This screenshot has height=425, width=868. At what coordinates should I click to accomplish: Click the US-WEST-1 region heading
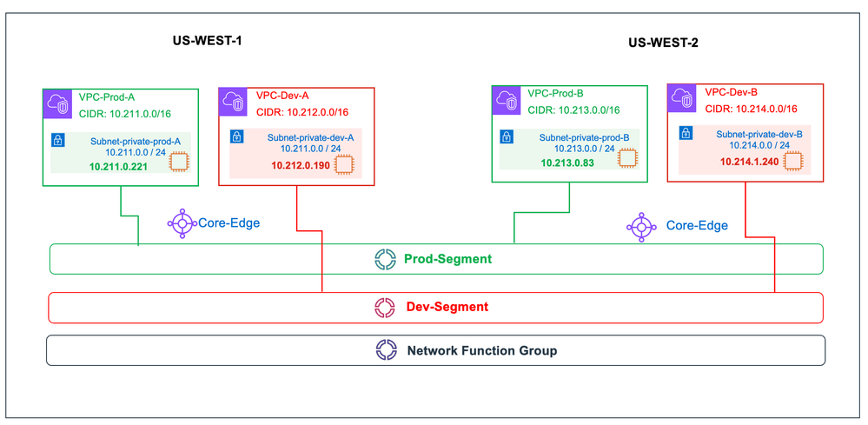210,41
